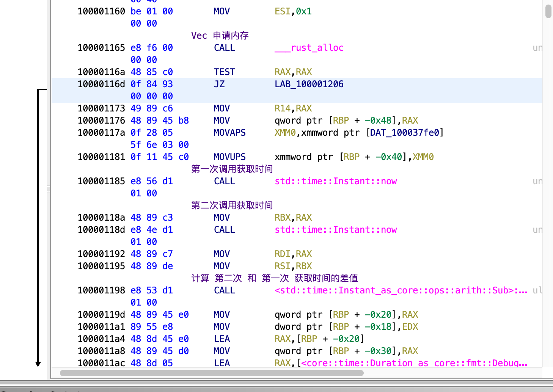This screenshot has width=553, height=392.
Task: Click std::time::Instant::now at address 10000118d
Action: [335, 230]
